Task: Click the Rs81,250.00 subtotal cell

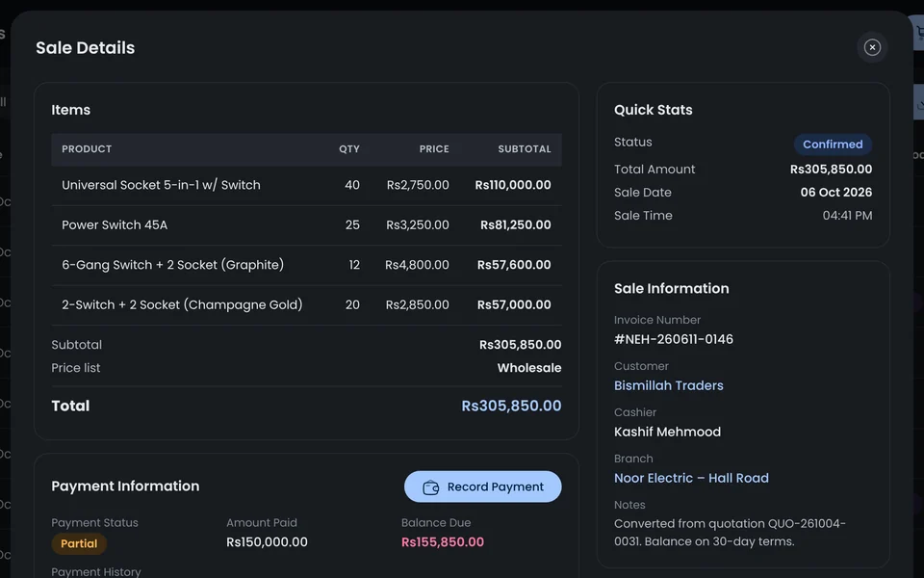Action: click(516, 225)
